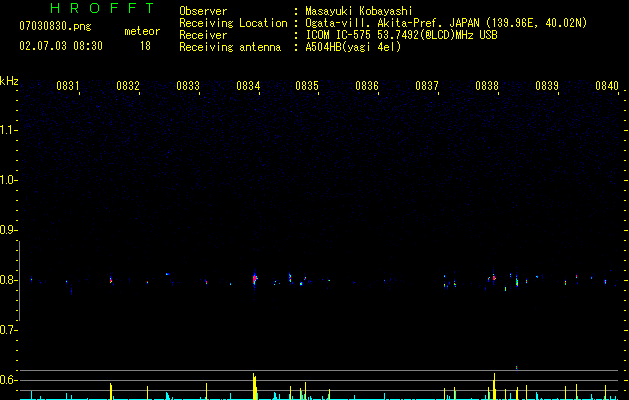The height and width of the screenshot is (400, 629).
Task: Click the 0.9 kHz frequency label
Action: (8, 230)
